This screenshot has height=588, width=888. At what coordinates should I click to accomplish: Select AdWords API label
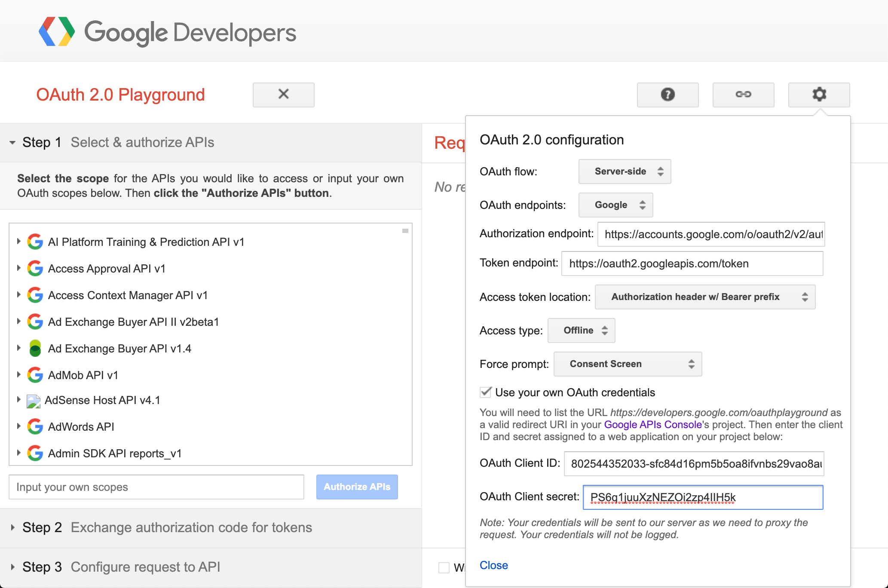coord(81,427)
